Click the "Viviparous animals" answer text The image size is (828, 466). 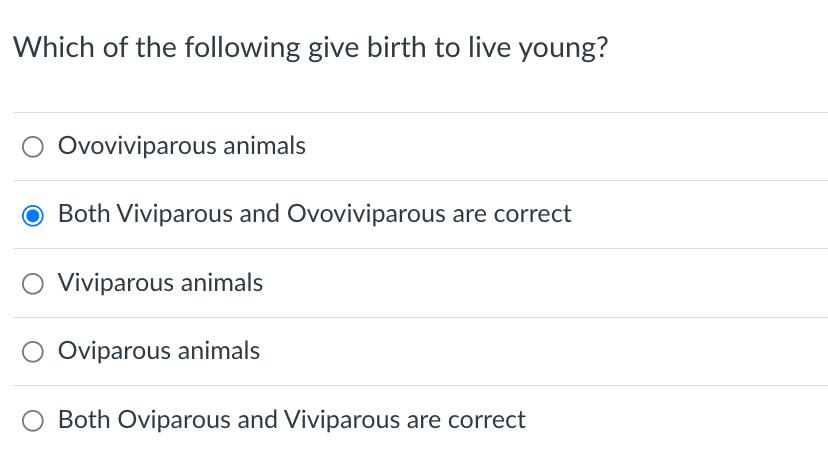point(161,283)
